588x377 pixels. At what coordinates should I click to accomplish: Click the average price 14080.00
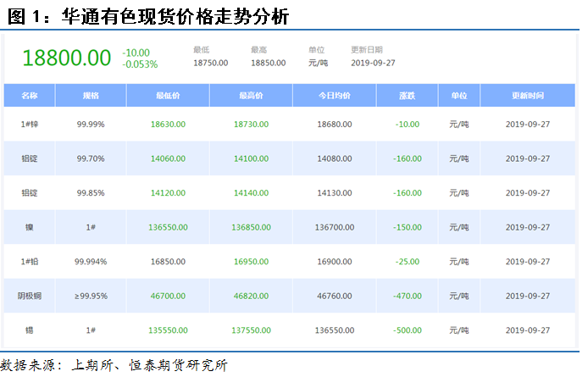pyautogui.click(x=335, y=158)
